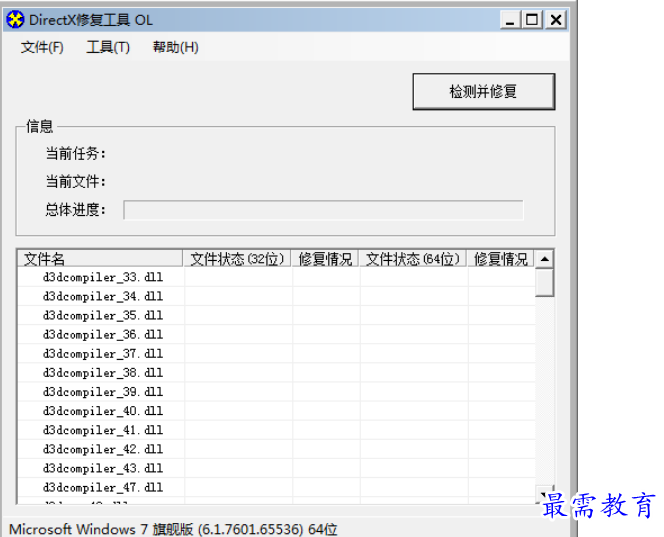Click the 检测并修复 button
Viewport: 664px width, 537px height.
[484, 91]
